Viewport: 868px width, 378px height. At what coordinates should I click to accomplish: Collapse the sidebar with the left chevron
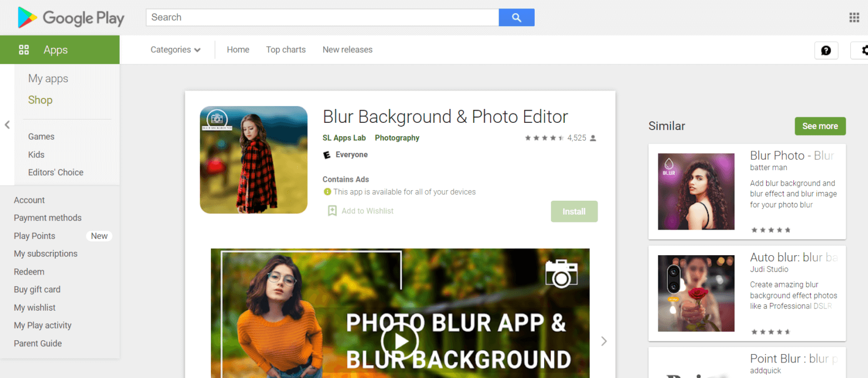7,126
